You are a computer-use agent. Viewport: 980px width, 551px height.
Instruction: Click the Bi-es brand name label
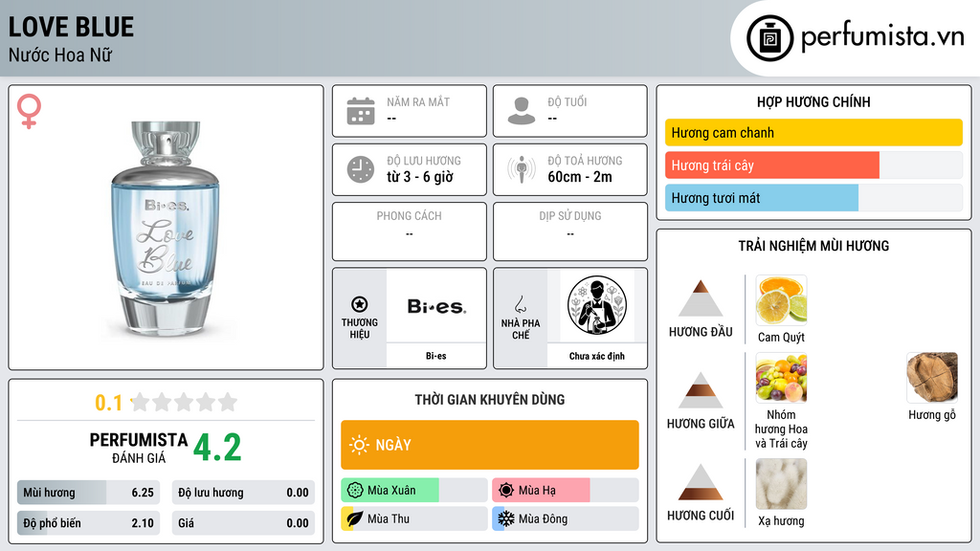[436, 356]
